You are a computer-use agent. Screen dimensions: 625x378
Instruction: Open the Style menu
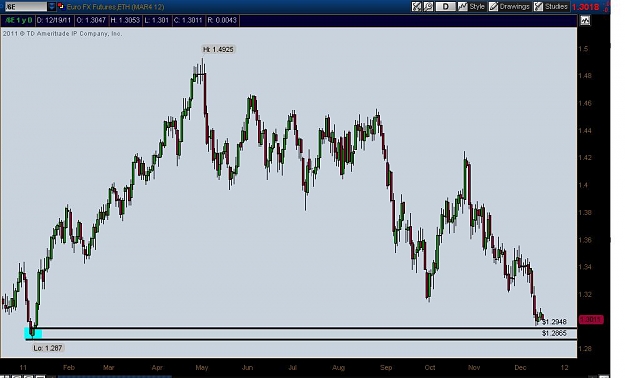pyautogui.click(x=472, y=6)
